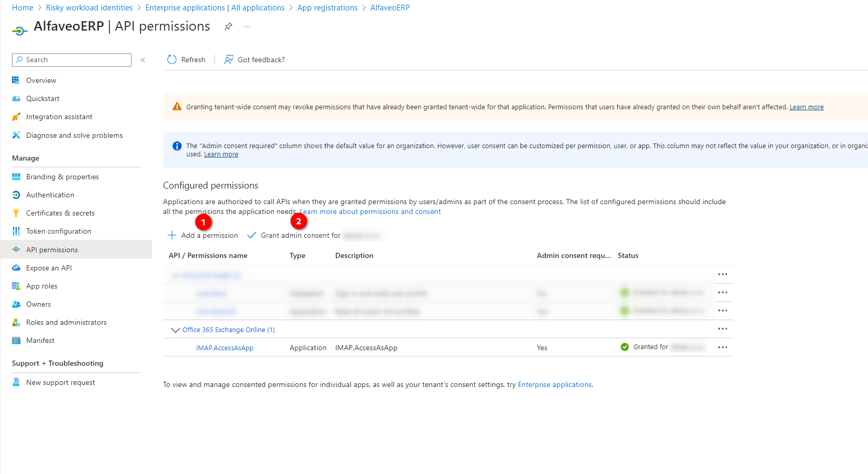Screen dimensions: 868x474
Task: Click the plus icon for Add a permission
Action: (x=172, y=235)
